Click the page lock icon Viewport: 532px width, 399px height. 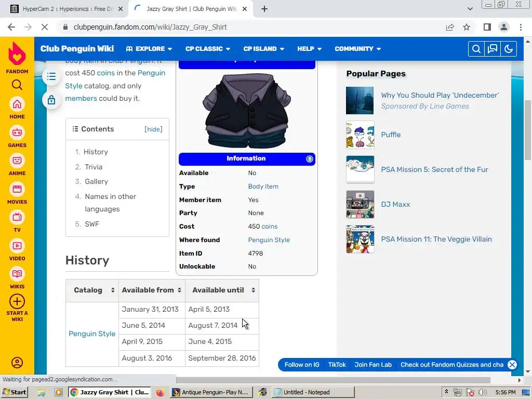point(51,100)
